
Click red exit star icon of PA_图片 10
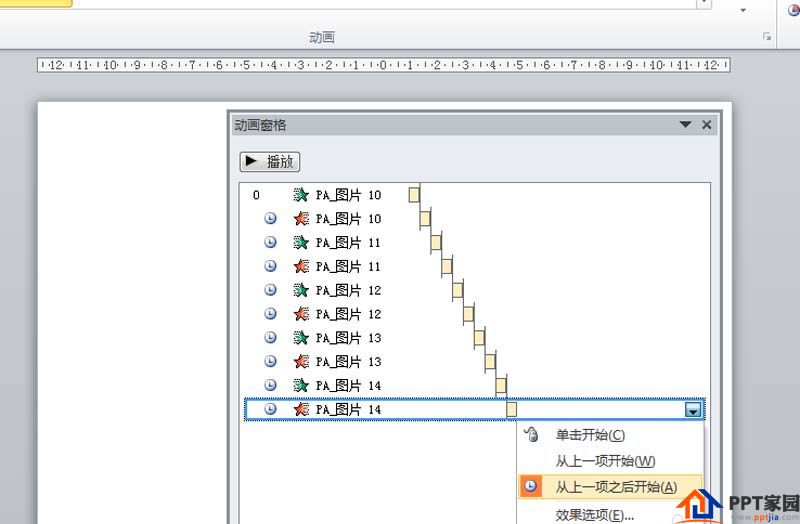(301, 218)
